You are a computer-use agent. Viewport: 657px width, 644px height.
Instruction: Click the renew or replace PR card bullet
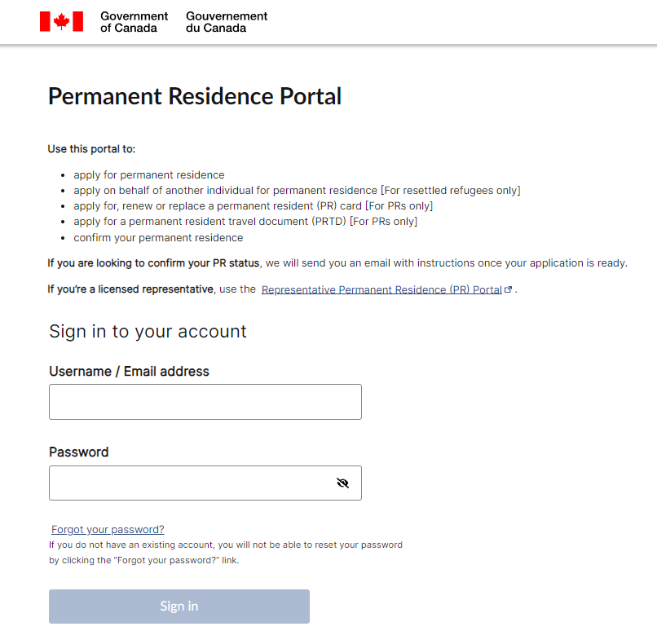pyautogui.click(x=253, y=206)
